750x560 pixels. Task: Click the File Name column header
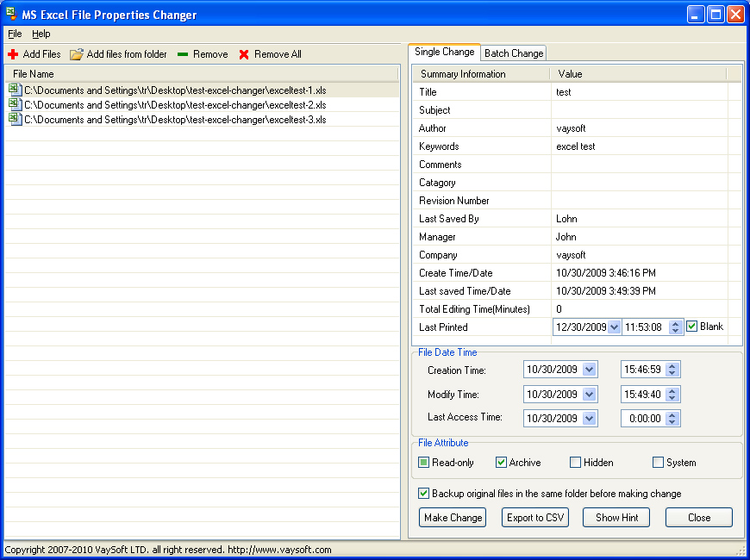click(x=202, y=73)
